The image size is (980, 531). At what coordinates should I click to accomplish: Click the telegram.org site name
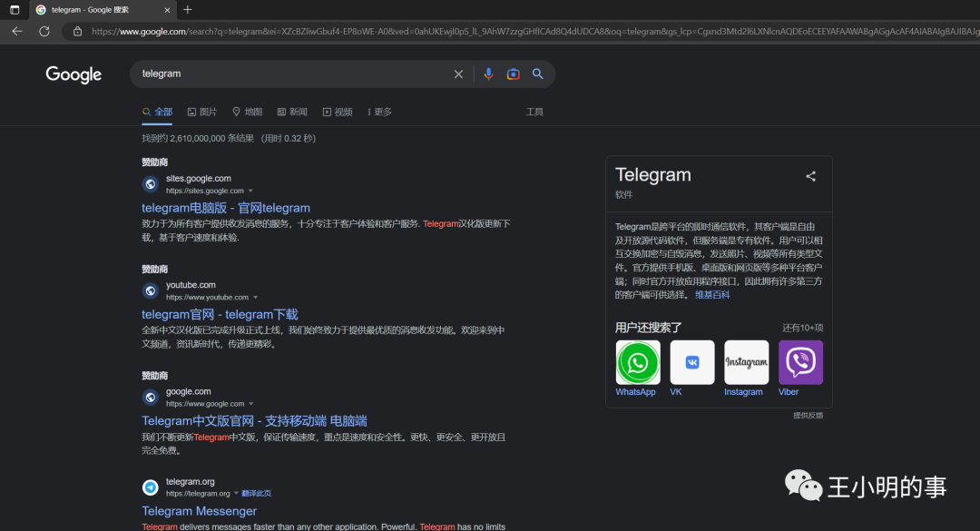(190, 482)
